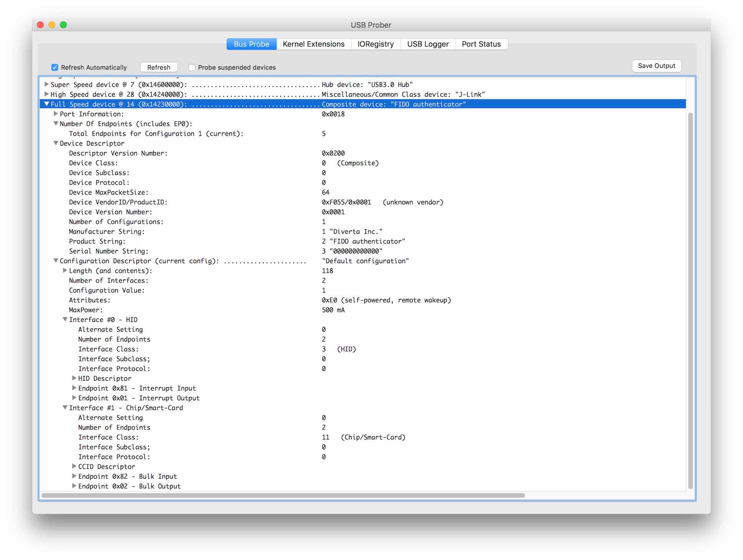The image size is (743, 560).
Task: Switch to the Kernel Extensions tab
Action: click(x=313, y=44)
